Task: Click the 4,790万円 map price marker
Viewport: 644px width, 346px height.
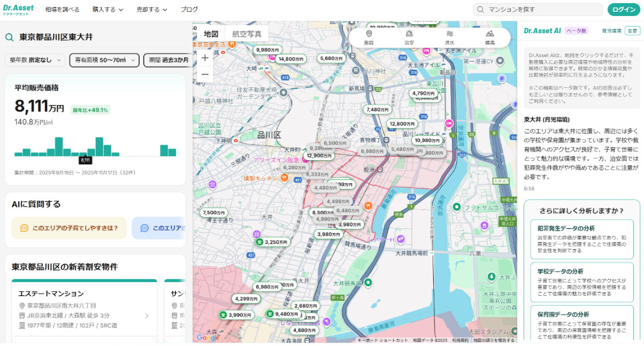Action: (424, 93)
